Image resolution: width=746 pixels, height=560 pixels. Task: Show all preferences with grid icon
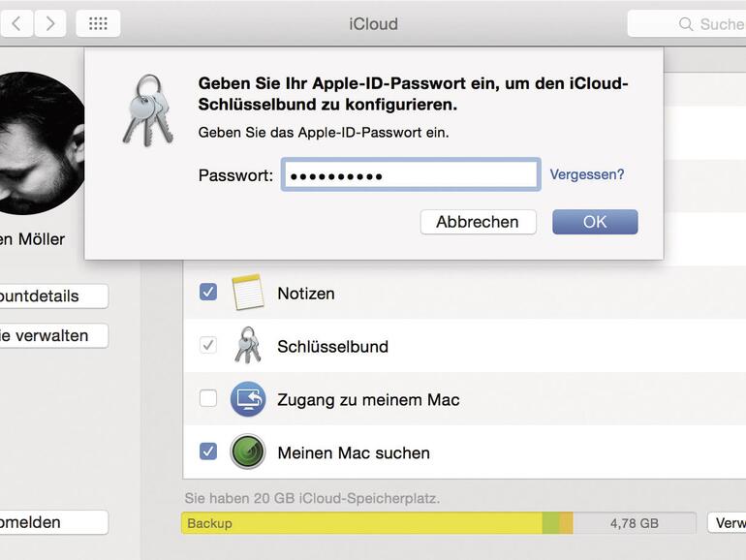tap(98, 23)
